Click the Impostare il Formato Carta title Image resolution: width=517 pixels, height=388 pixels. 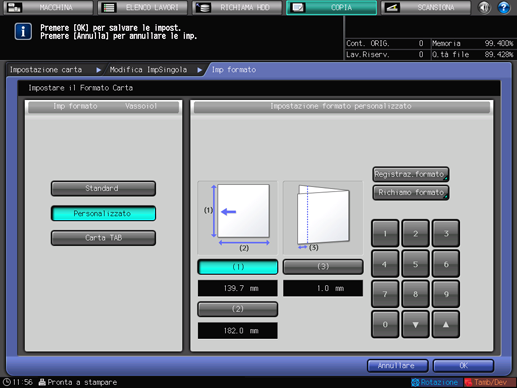click(81, 88)
